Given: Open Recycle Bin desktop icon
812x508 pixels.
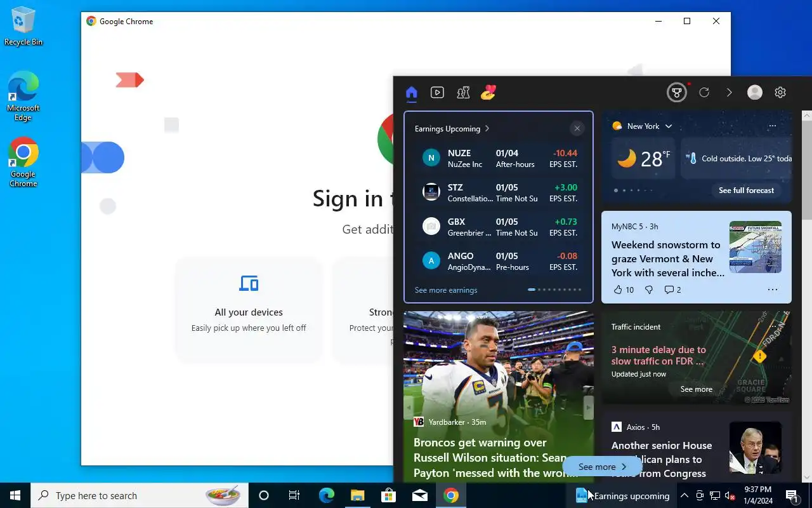Looking at the screenshot, I should point(23,27).
